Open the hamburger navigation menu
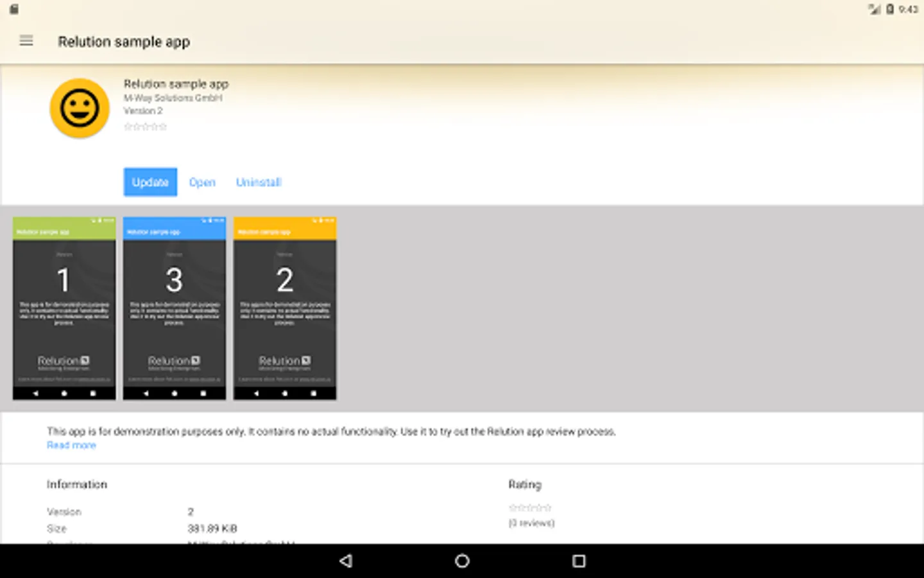This screenshot has height=578, width=924. (26, 41)
